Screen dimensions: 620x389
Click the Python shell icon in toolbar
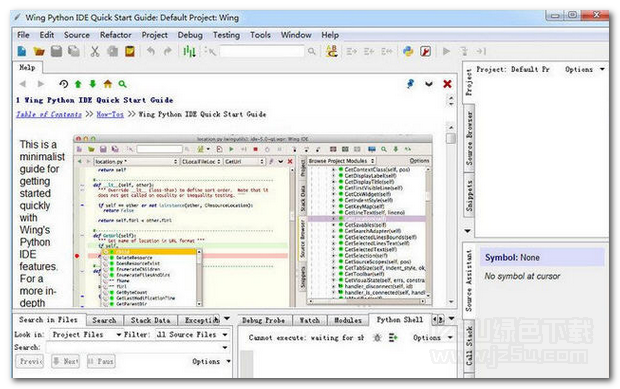tap(408, 51)
